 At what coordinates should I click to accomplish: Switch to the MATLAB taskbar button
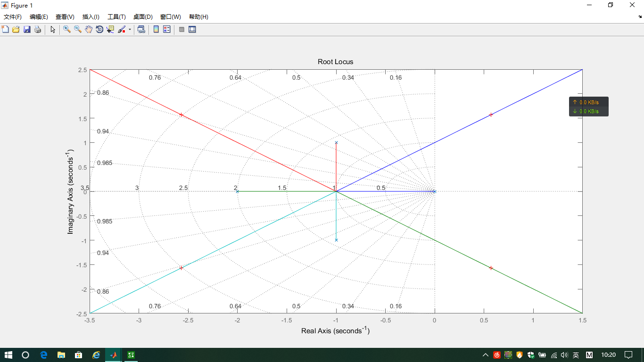point(113,355)
